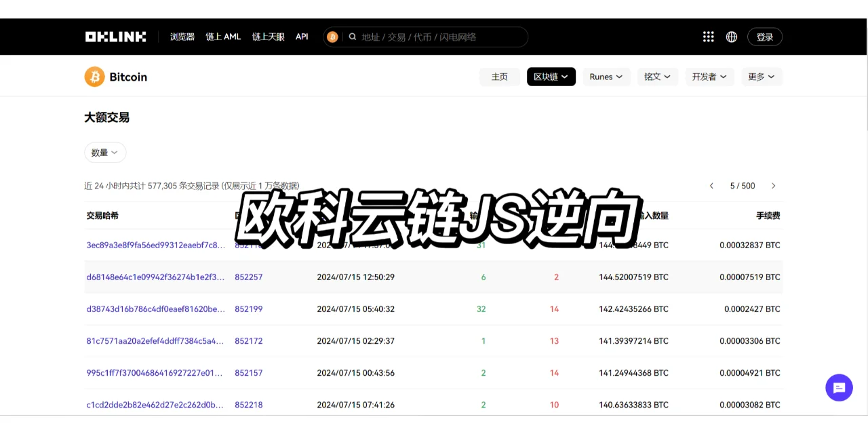Open the language selector globe
Image resolution: width=868 pixels, height=434 pixels.
coord(731,36)
